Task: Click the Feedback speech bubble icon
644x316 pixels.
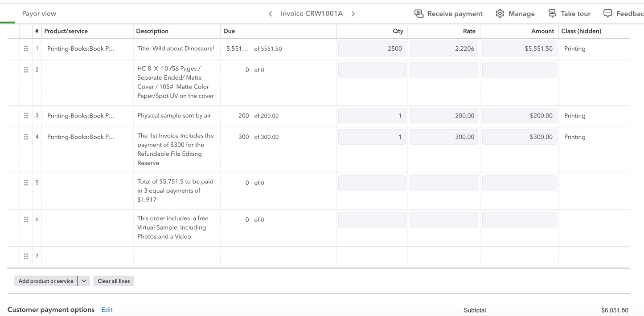Action: pyautogui.click(x=607, y=14)
